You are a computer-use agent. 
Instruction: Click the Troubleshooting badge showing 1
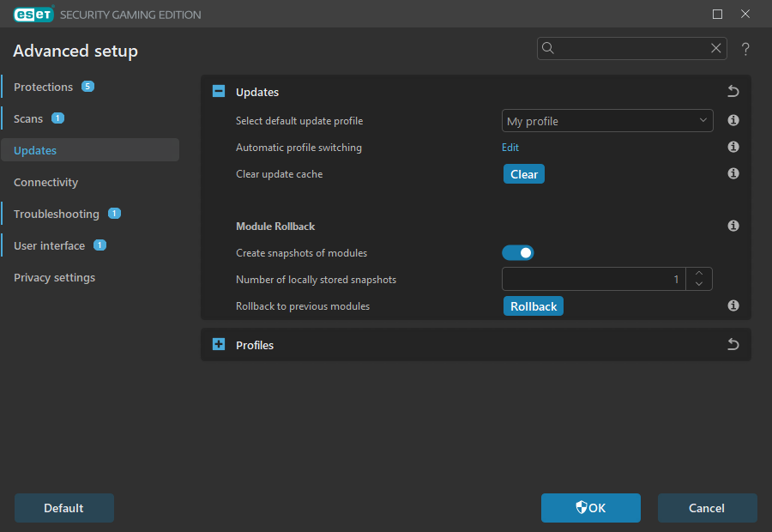114,214
